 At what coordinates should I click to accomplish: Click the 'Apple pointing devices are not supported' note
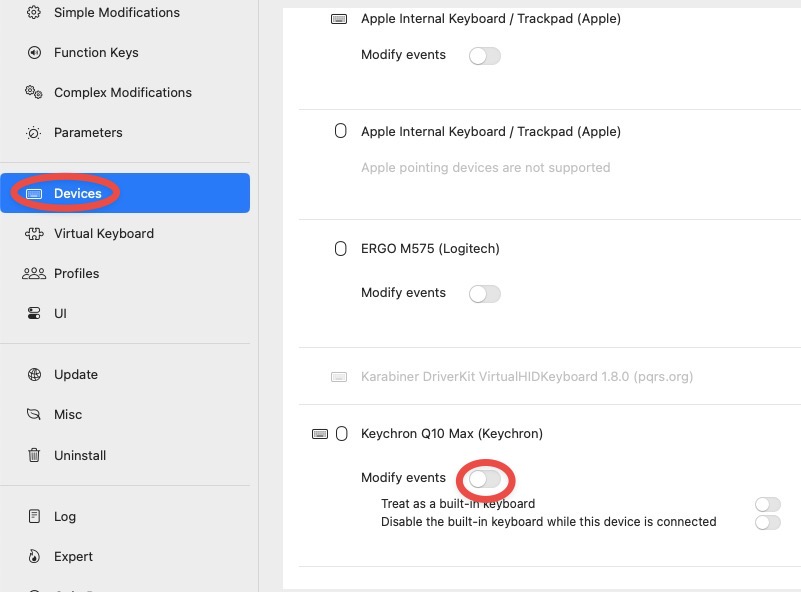click(485, 168)
